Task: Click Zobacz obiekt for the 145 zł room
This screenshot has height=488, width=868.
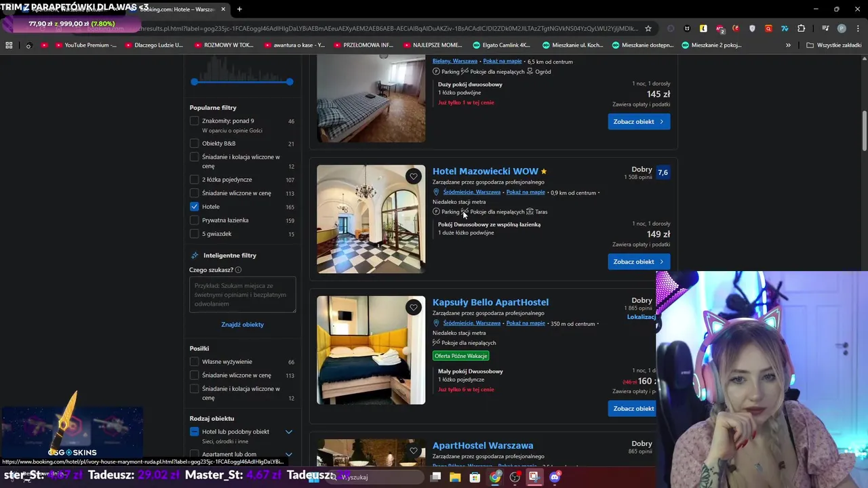Action: pos(639,121)
